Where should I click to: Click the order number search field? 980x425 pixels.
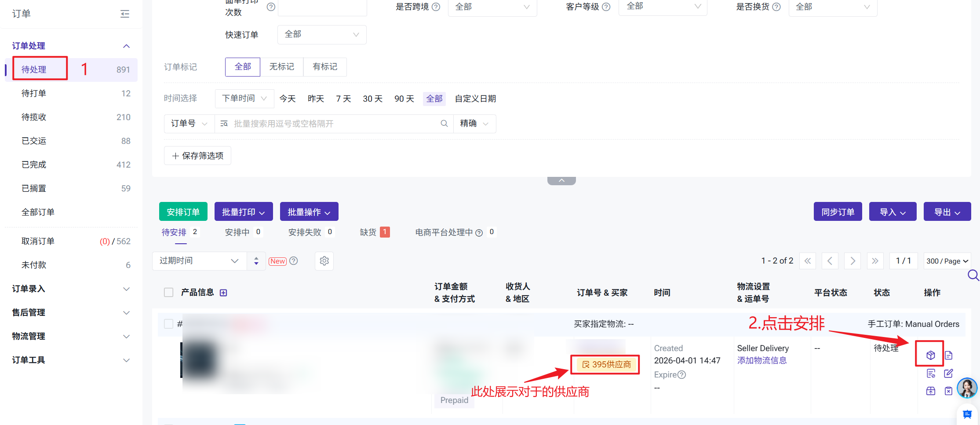[334, 124]
